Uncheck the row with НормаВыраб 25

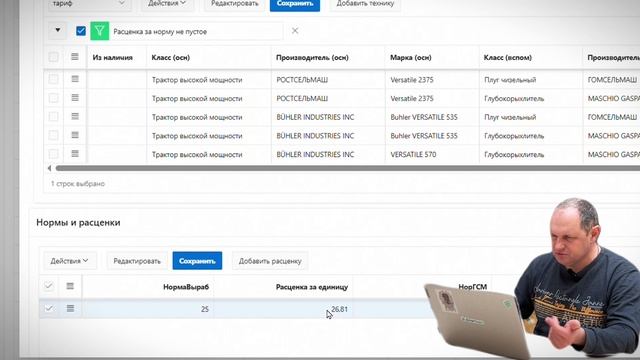click(x=49, y=309)
